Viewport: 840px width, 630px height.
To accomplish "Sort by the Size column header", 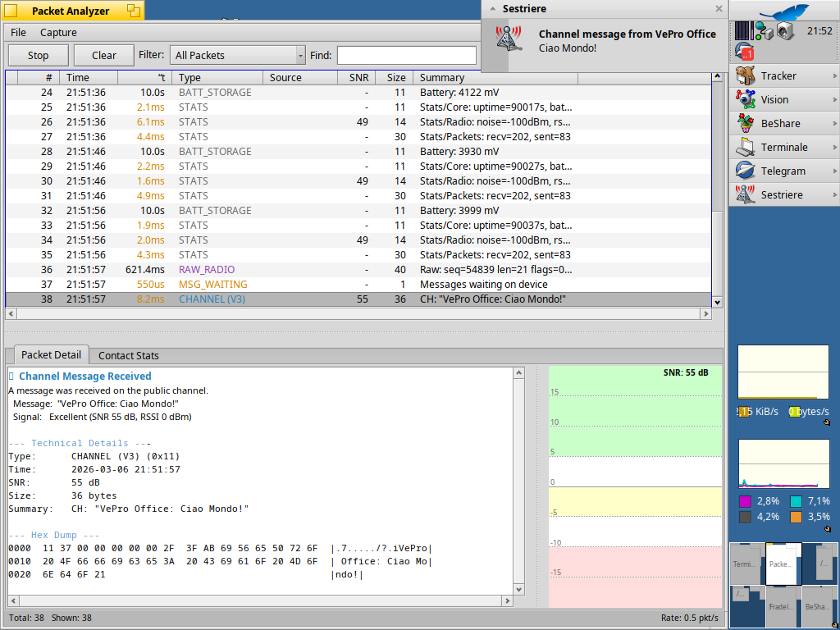I will coord(395,78).
